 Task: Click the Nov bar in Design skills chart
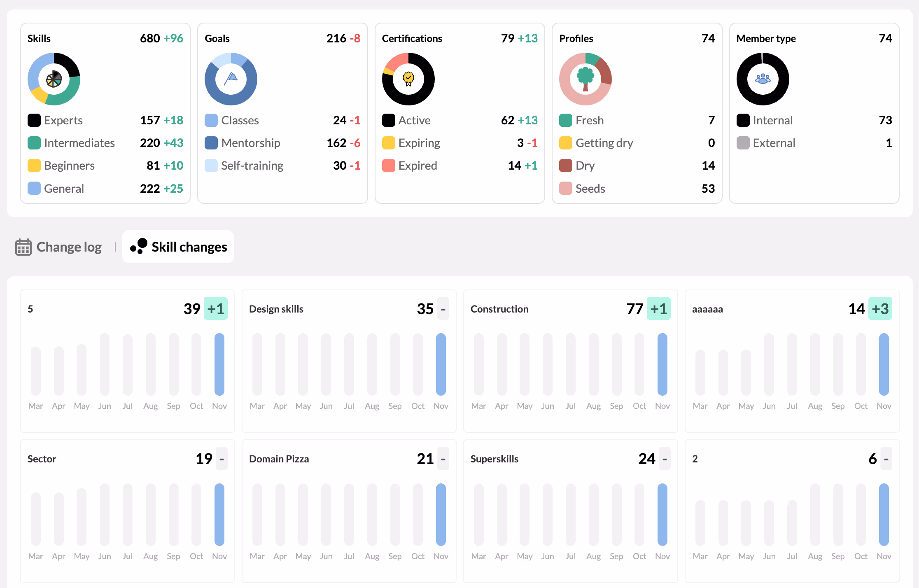[441, 364]
